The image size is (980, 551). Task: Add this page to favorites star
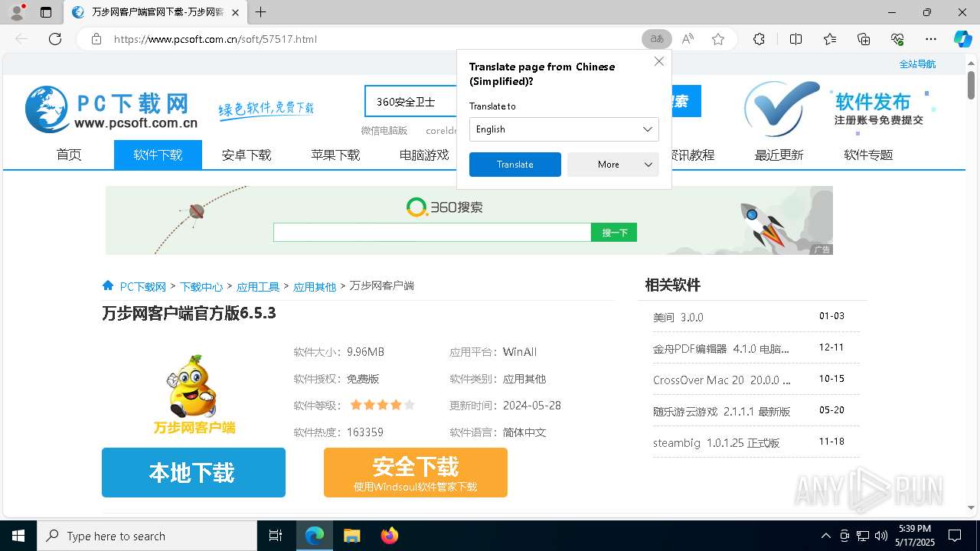[718, 39]
